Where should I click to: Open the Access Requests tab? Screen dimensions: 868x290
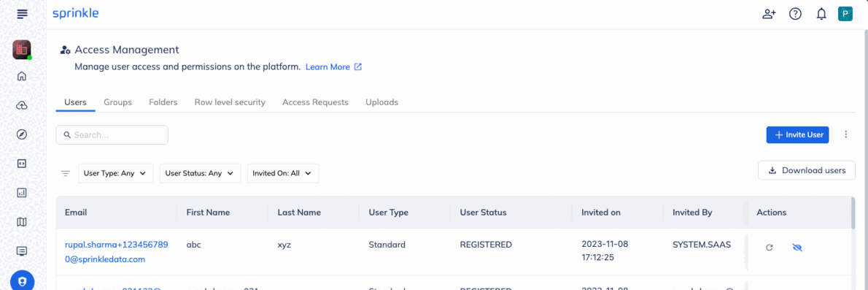316,102
